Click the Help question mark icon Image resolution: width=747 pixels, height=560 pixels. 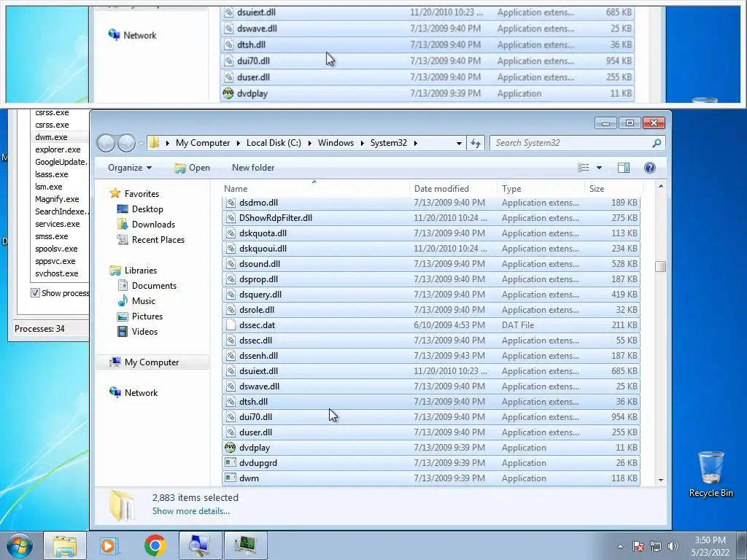650,168
